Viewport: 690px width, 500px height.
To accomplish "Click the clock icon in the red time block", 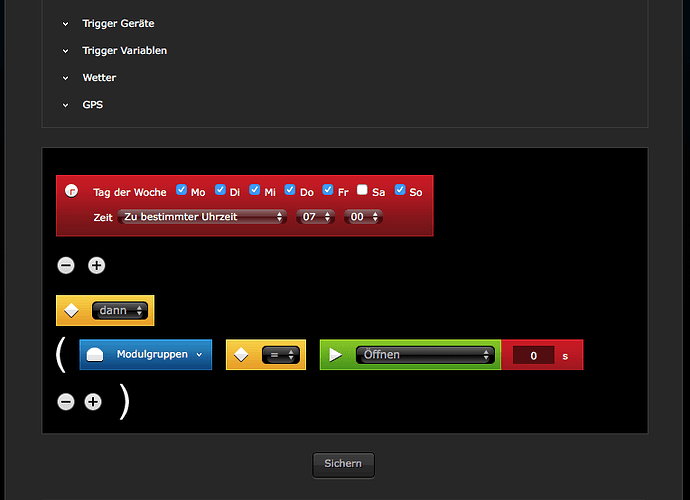I will (71, 191).
